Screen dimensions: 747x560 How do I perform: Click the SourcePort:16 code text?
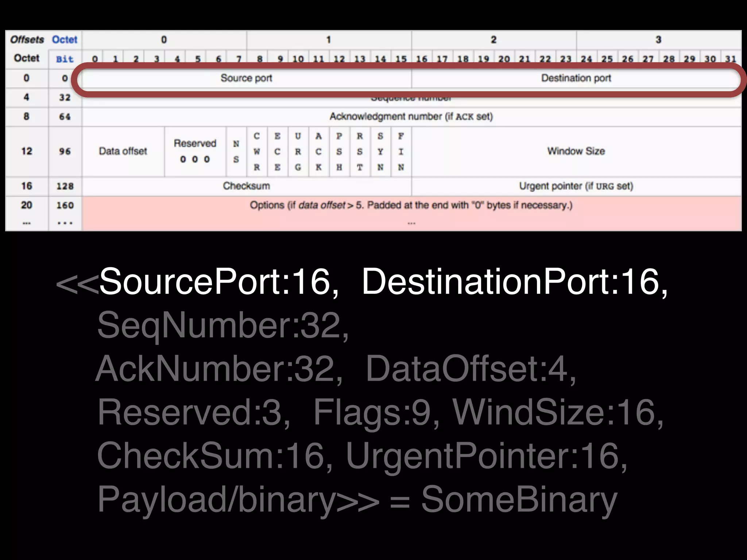click(x=214, y=281)
